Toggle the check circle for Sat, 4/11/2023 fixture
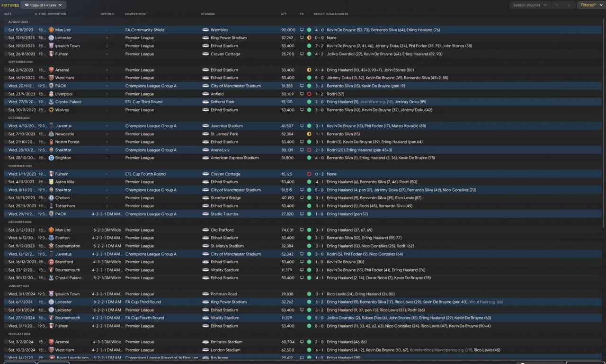Viewport: 606px width, 364px height. 6,182
